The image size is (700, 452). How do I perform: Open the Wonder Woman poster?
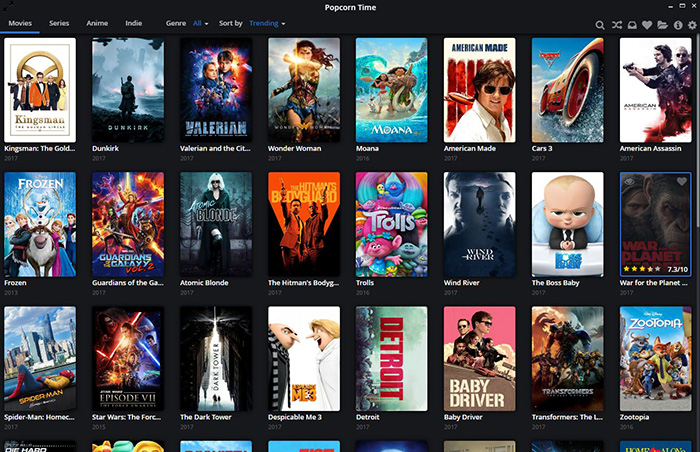pos(304,90)
